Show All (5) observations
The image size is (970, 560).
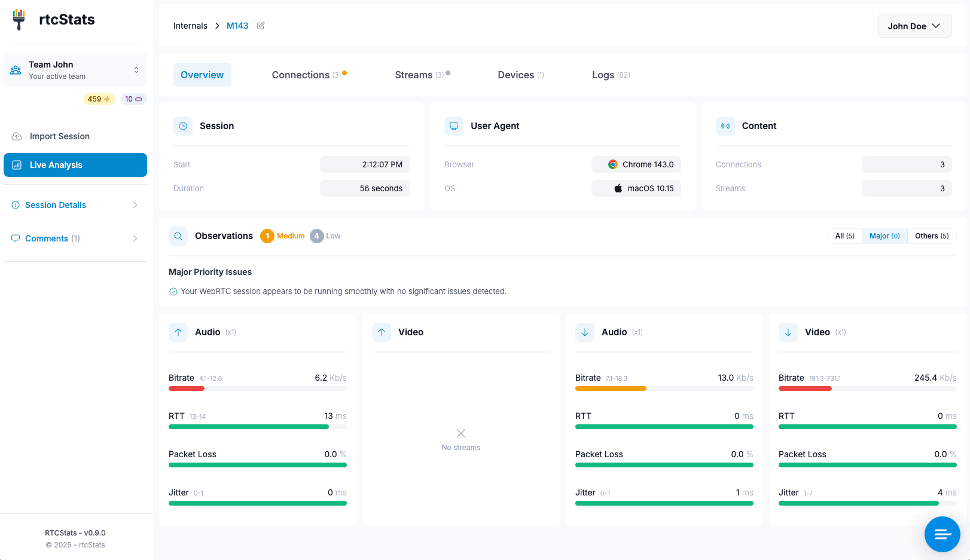pos(844,236)
